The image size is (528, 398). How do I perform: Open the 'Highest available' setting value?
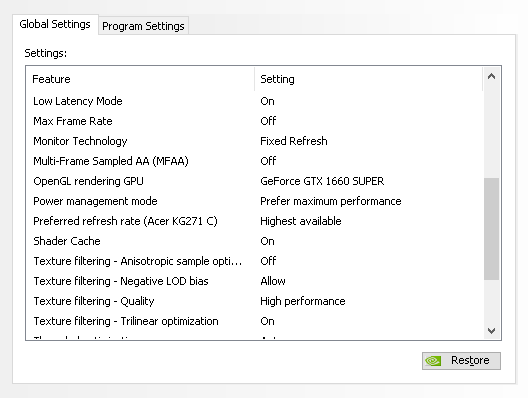coord(301,221)
